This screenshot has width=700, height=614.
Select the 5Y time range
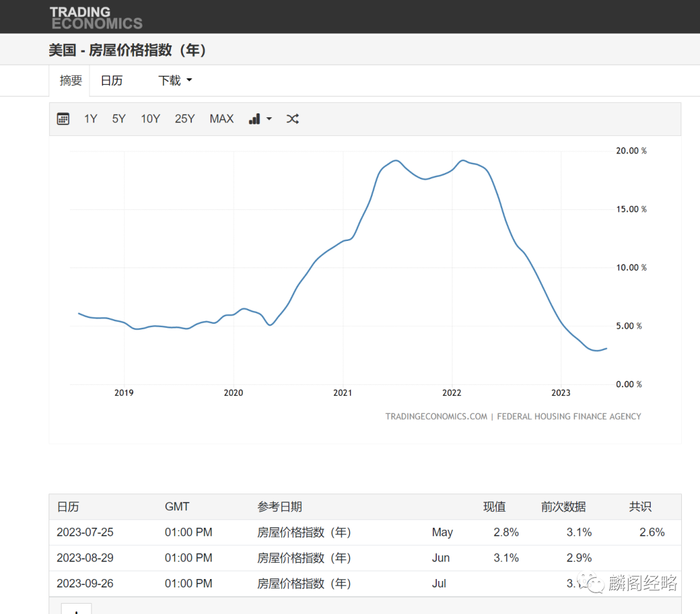(x=119, y=119)
